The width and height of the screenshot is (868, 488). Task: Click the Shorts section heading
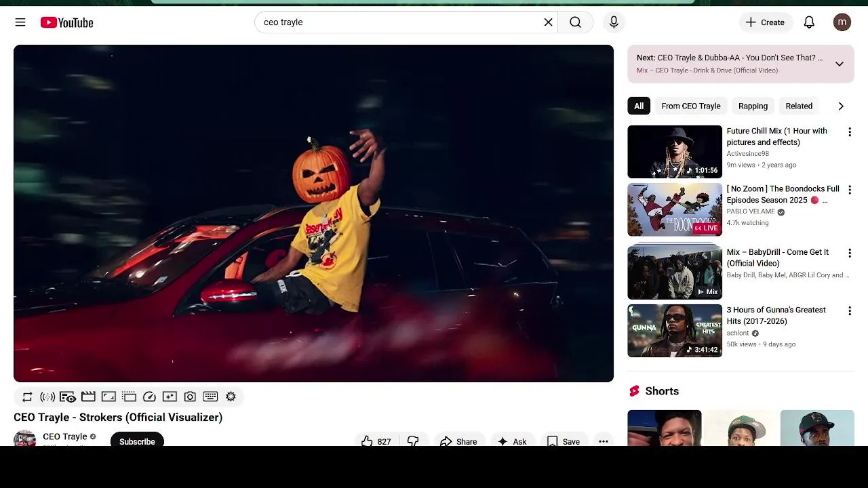[x=662, y=391]
